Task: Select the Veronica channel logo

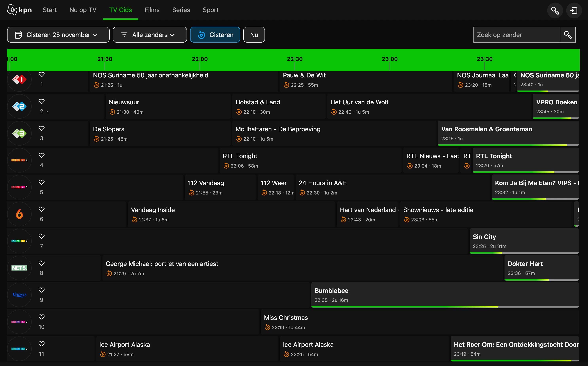Action: 19,295
